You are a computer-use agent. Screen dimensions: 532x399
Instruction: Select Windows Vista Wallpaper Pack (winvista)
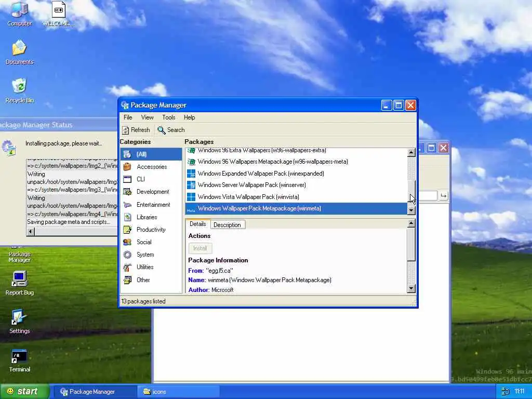pyautogui.click(x=296, y=197)
